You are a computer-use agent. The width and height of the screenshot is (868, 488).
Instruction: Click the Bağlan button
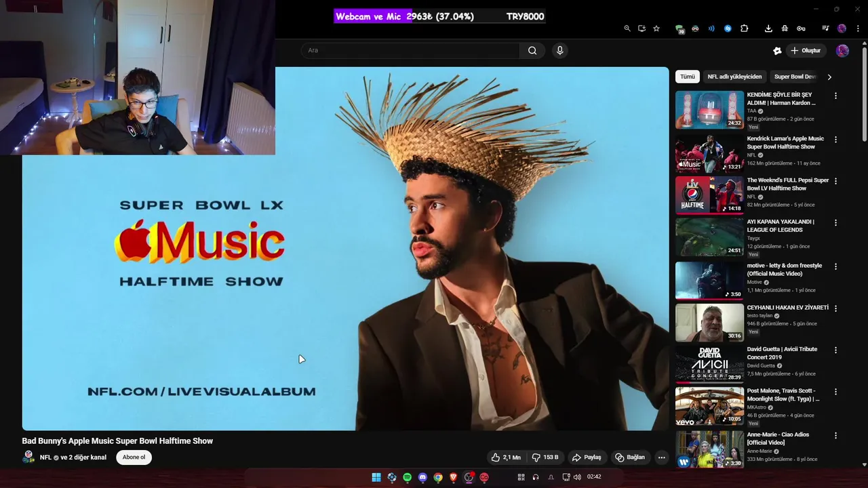click(x=630, y=457)
